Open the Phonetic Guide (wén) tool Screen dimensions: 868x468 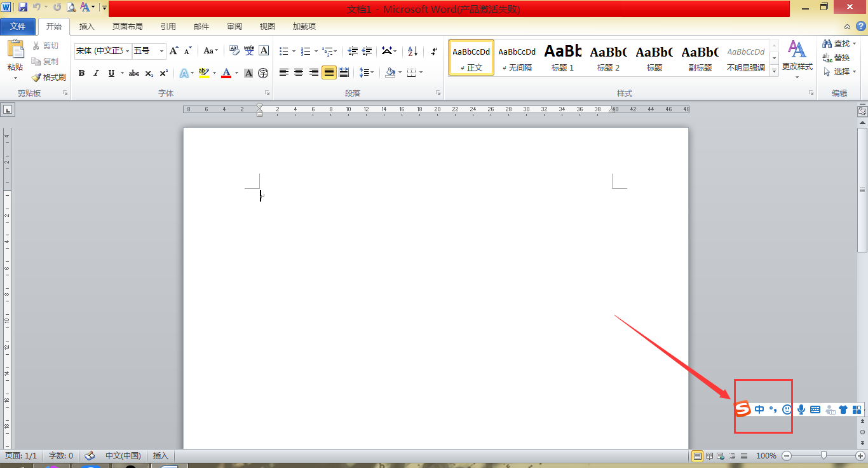[x=249, y=51]
